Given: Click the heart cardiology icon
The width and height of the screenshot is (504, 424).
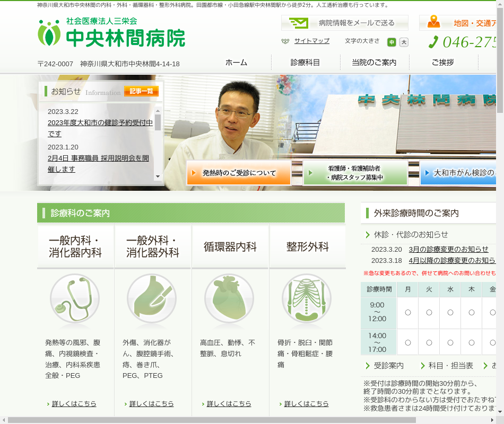Looking at the screenshot, I should pos(229,298).
